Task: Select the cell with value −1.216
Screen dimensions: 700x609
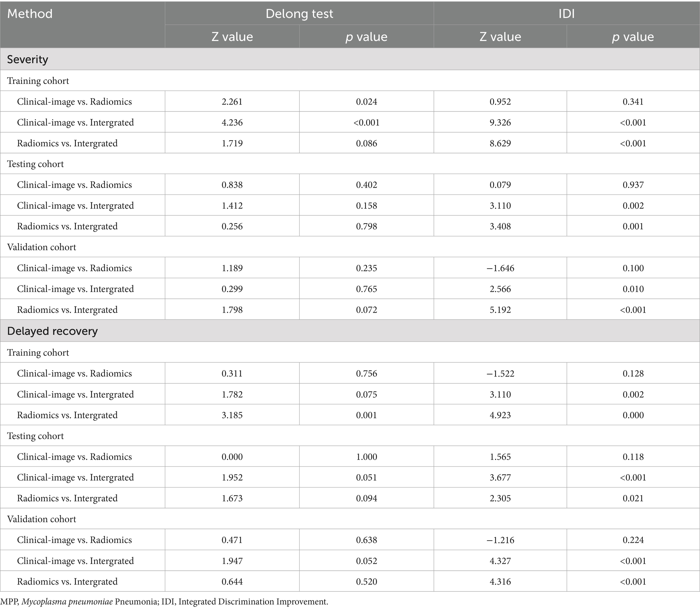Action: 500,540
